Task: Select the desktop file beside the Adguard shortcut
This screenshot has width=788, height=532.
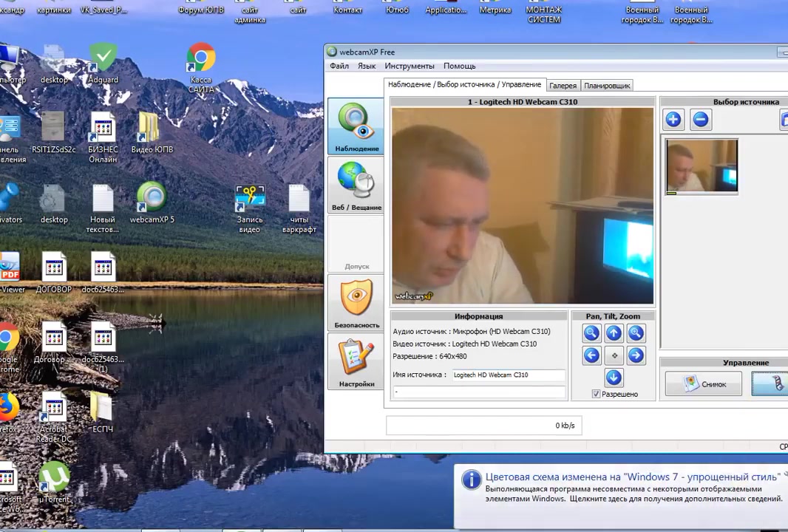Action: click(x=54, y=64)
